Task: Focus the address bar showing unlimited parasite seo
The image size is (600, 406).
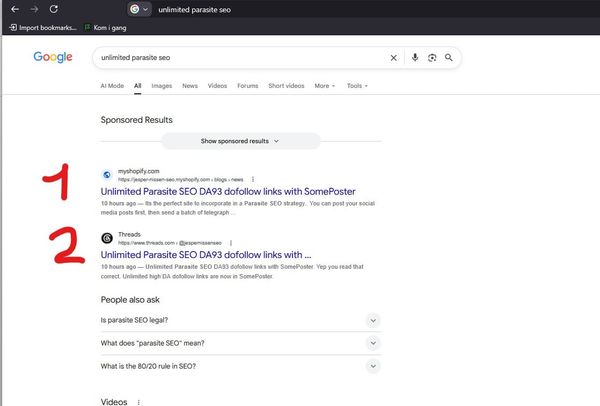Action: pos(194,10)
